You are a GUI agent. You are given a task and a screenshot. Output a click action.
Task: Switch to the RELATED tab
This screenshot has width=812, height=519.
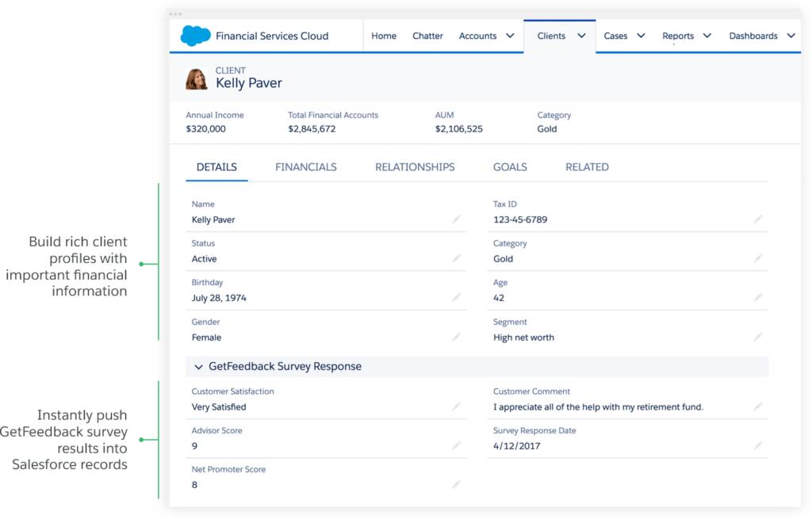tap(588, 167)
